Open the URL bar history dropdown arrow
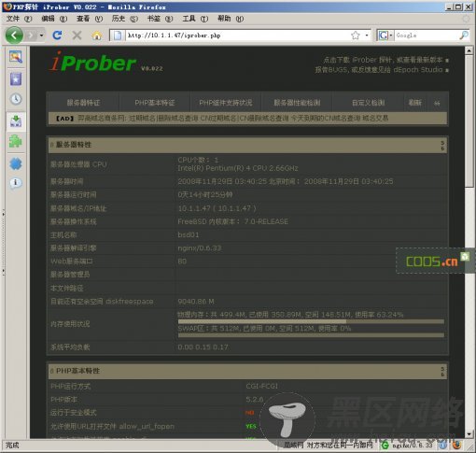This screenshot has width=476, height=453. pyautogui.click(x=367, y=35)
